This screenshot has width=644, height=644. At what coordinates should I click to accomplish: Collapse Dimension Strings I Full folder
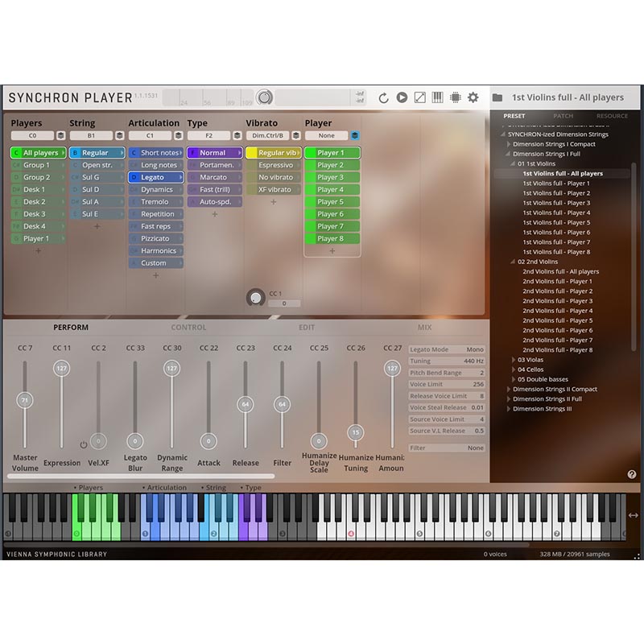click(x=508, y=154)
